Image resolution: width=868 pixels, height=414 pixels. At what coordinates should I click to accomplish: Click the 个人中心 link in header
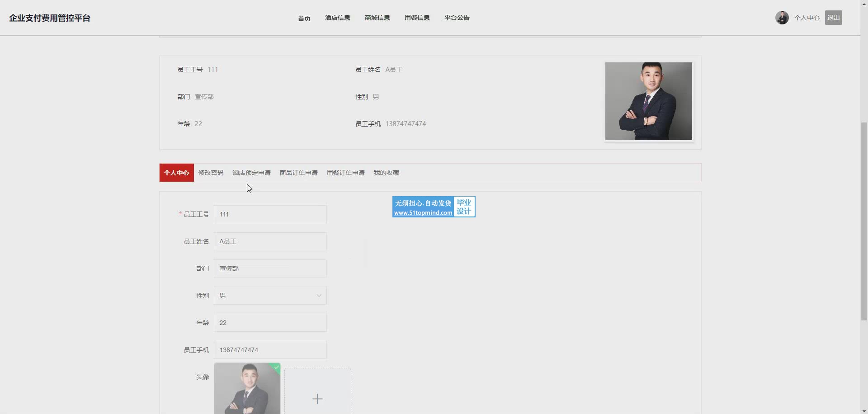click(807, 18)
